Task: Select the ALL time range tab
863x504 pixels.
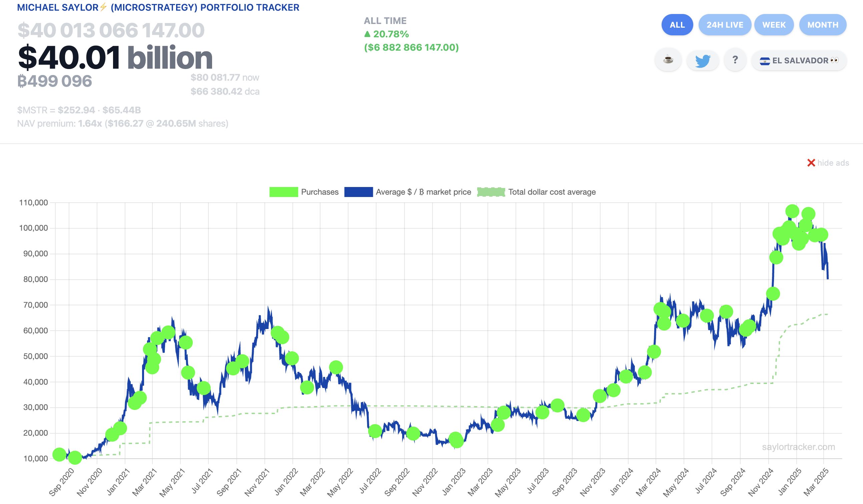Action: [677, 25]
